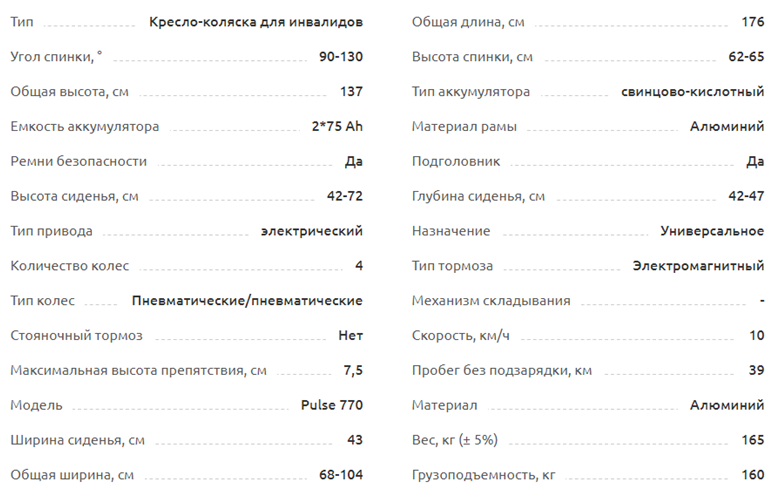The width and height of the screenshot is (780, 504).
Task: Click the "Механизм складывания" label
Action: pyautogui.click(x=491, y=300)
